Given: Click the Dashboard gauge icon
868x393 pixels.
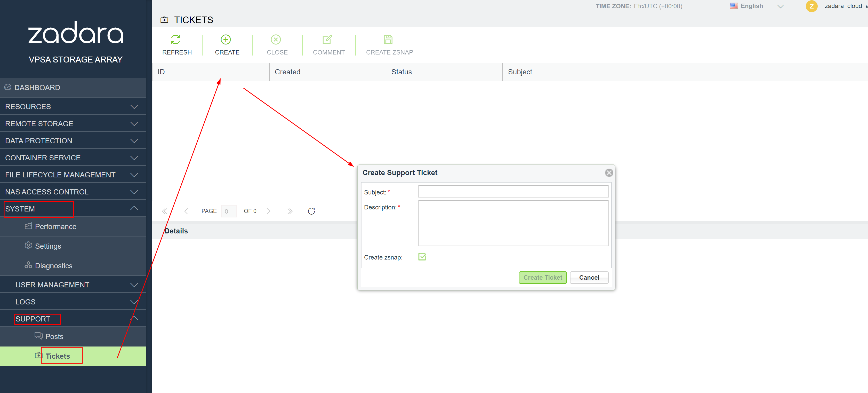Looking at the screenshot, I should click(8, 87).
